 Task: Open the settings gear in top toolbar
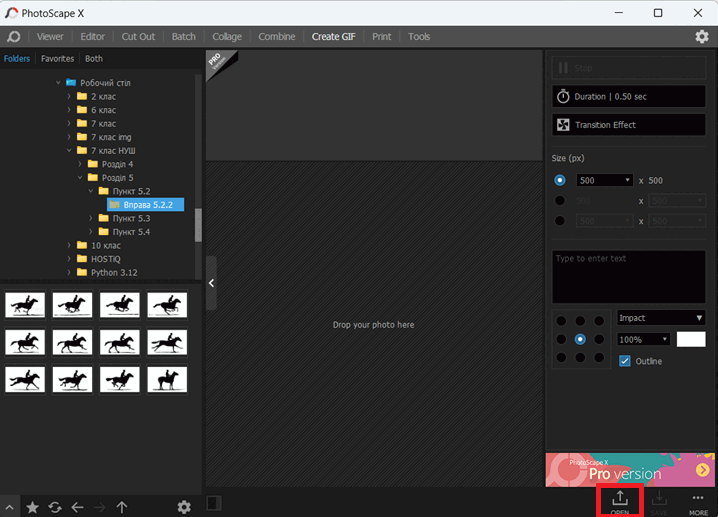(x=702, y=37)
